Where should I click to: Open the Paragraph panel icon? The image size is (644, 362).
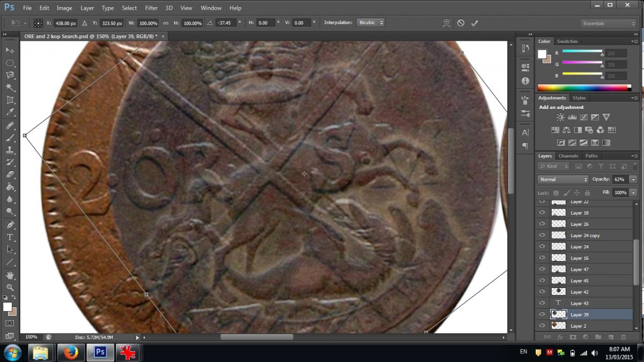(525, 146)
